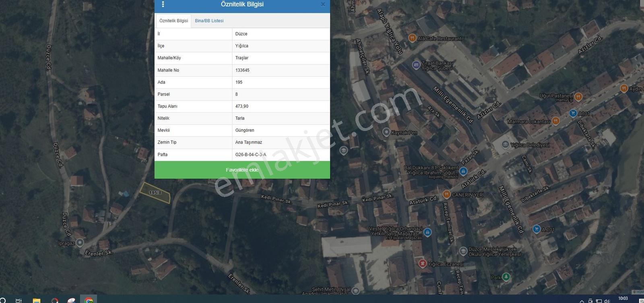Click the Alâ Cafe Restaurant map pin

coord(412,38)
